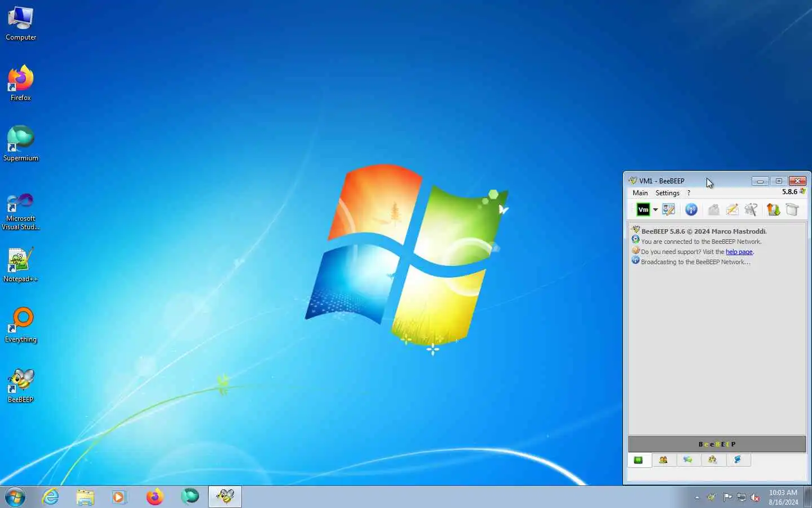Click 'Broadcasting to the BeeBEEP Network...' message

click(x=695, y=262)
